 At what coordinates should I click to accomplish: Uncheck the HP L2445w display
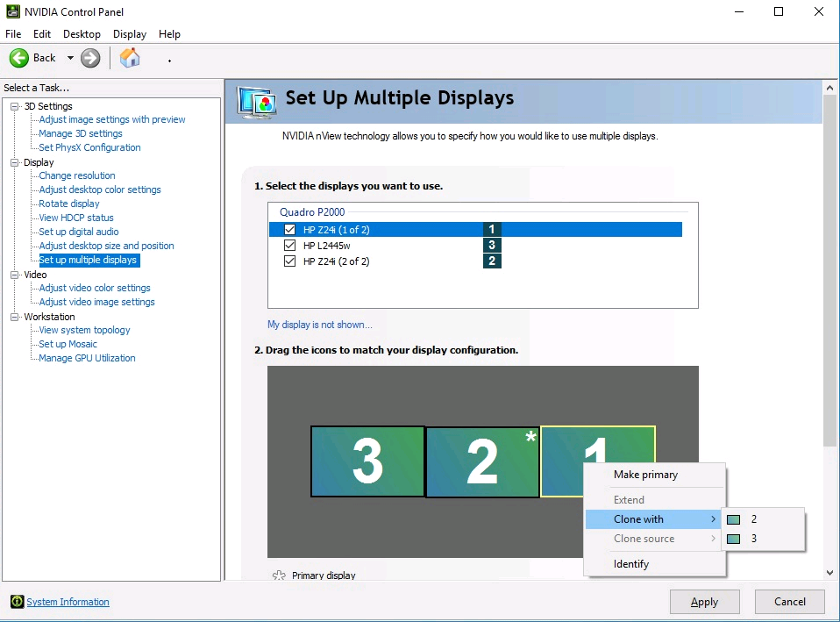coord(290,246)
